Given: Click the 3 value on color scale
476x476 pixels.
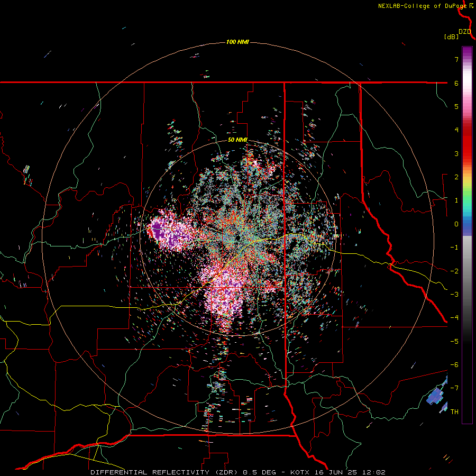Looking at the screenshot, I should click(x=456, y=153).
